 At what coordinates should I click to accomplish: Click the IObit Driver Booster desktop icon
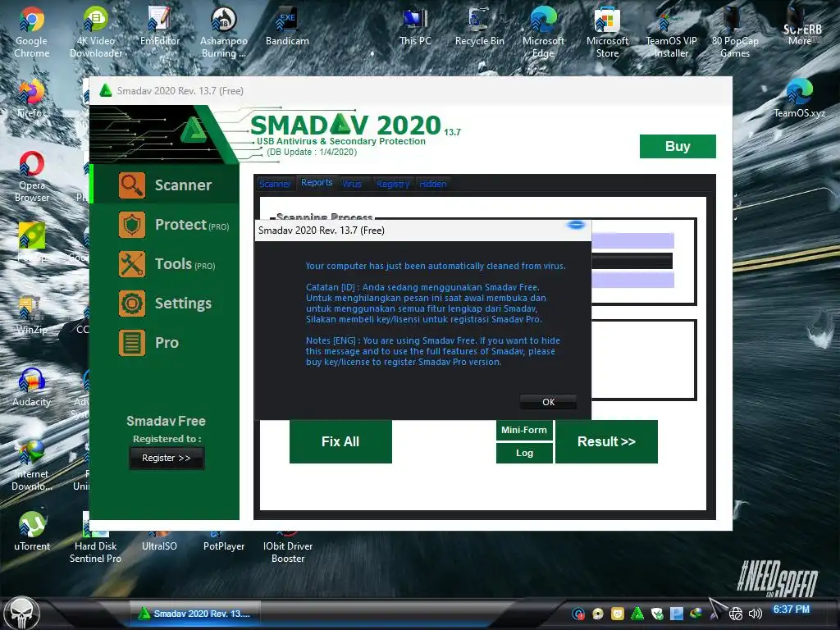pos(288,546)
